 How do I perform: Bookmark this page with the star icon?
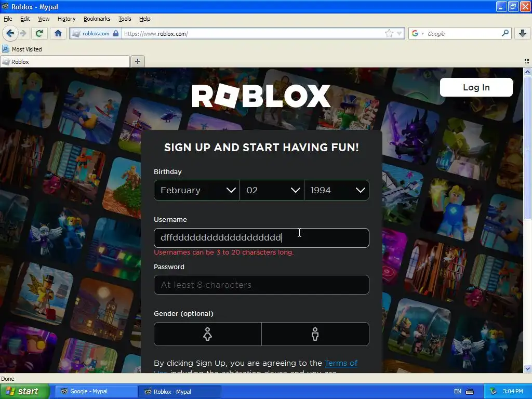389,33
